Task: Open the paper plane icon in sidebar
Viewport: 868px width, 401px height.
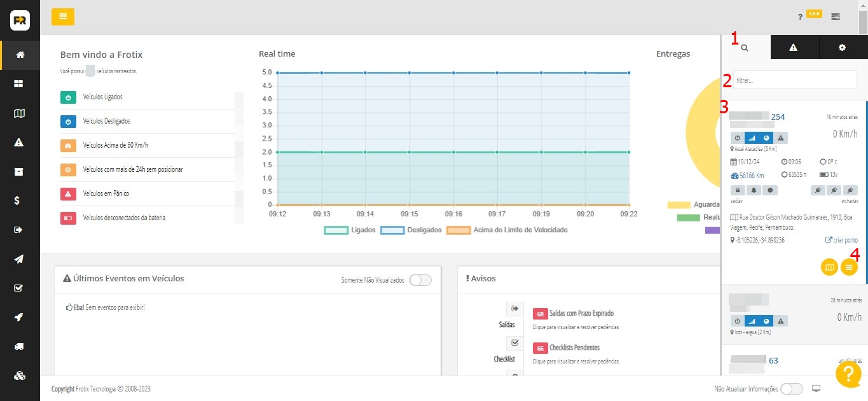Action: (20, 259)
